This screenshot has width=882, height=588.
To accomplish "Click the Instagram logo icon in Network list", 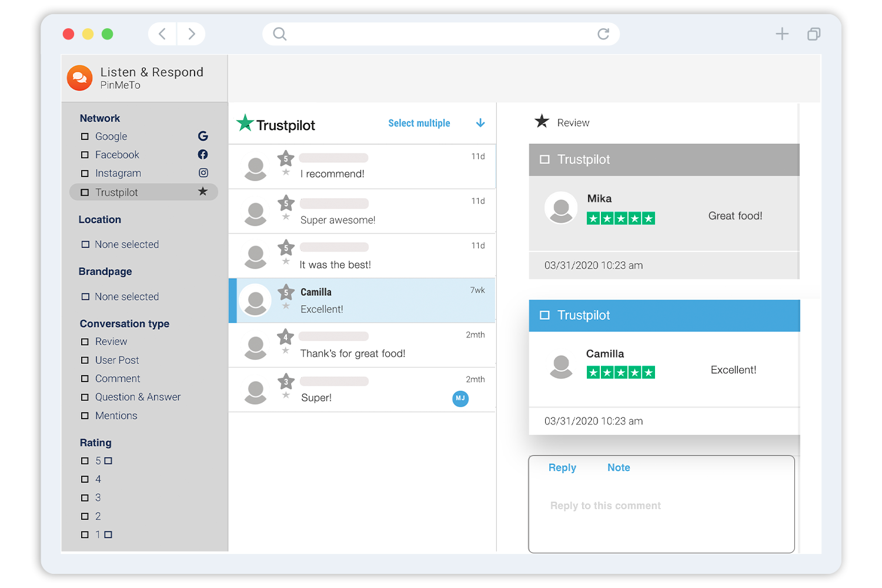I will 203,173.
